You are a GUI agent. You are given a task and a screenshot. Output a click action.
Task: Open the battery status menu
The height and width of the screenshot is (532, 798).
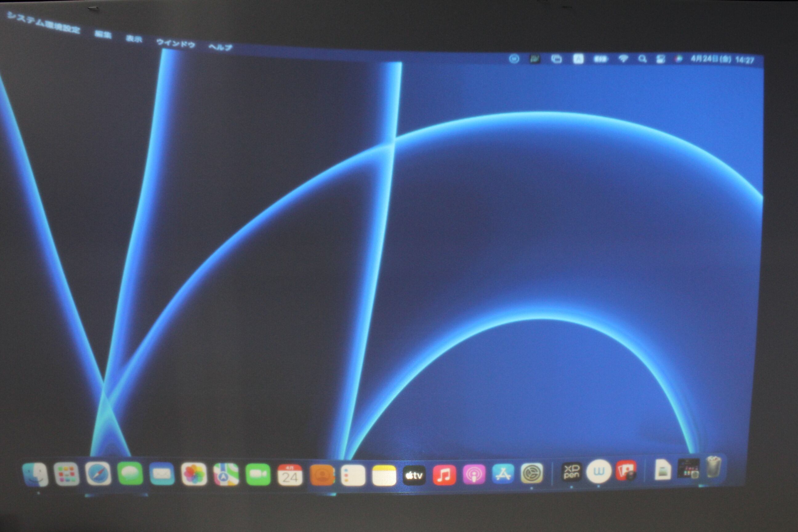pyautogui.click(x=600, y=59)
